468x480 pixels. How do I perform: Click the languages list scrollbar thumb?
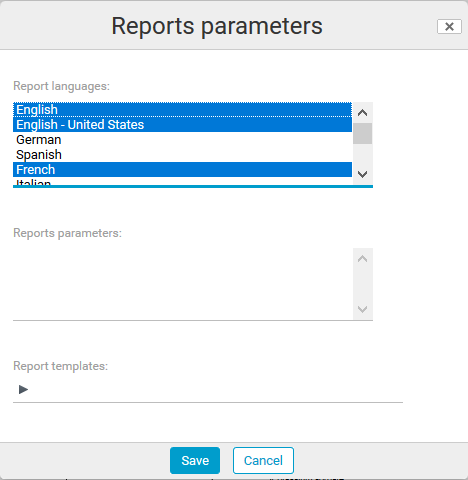[x=362, y=134]
